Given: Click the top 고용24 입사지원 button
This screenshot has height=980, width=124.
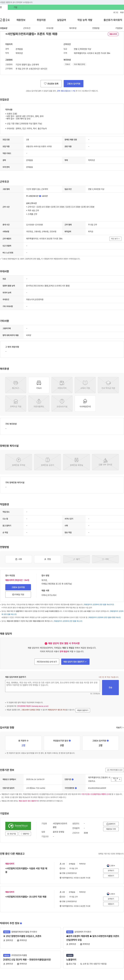Looking at the screenshot, I should (x=74, y=84).
